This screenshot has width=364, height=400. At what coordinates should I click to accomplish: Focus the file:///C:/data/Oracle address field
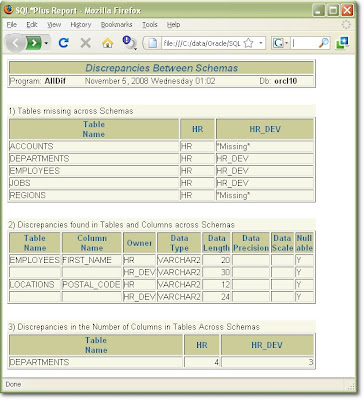(x=202, y=43)
